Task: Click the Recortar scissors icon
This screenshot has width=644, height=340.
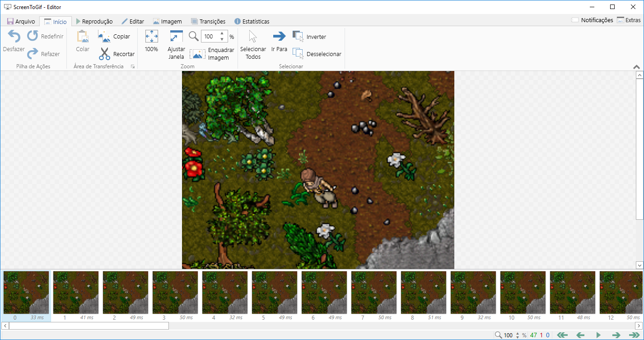Action: tap(104, 54)
